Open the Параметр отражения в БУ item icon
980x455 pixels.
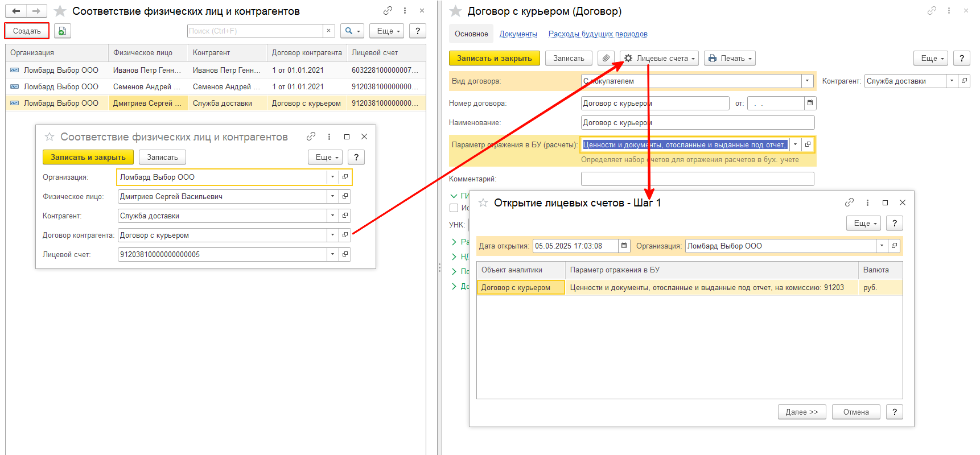coord(808,144)
